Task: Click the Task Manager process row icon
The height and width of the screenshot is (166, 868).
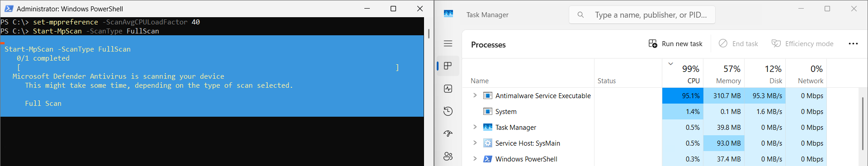Action: point(488,127)
